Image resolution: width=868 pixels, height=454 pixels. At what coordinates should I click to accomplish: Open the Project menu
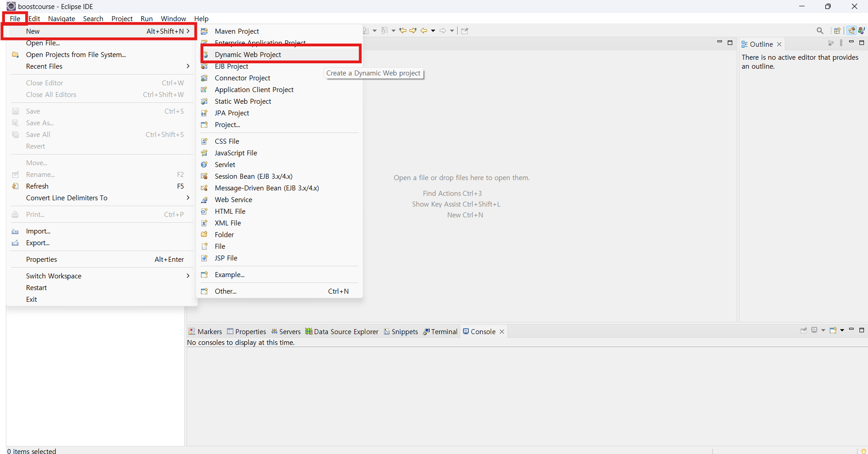click(x=122, y=18)
